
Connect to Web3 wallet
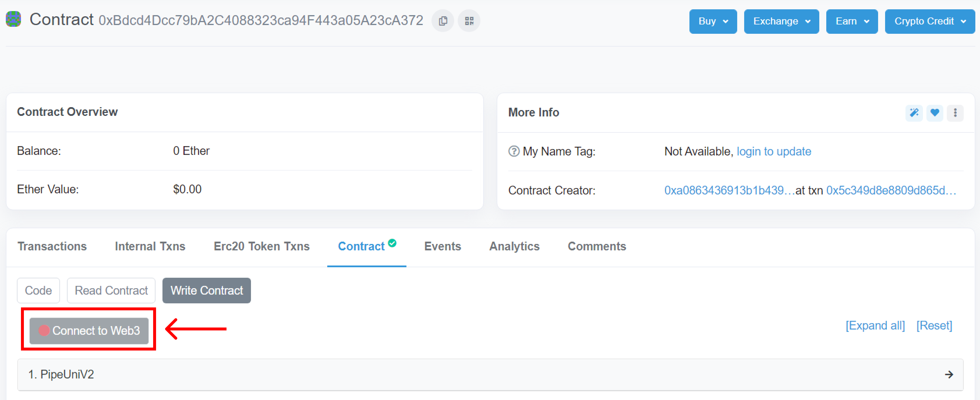(x=89, y=331)
